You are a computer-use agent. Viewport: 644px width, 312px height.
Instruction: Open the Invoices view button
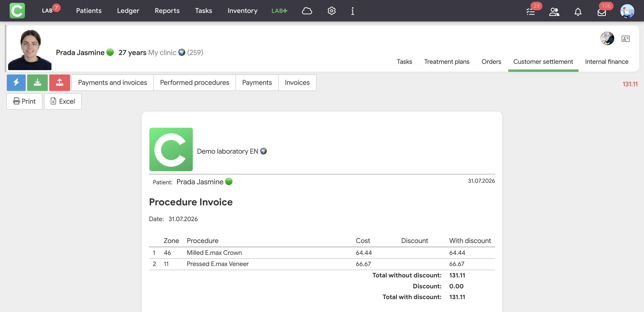point(297,83)
